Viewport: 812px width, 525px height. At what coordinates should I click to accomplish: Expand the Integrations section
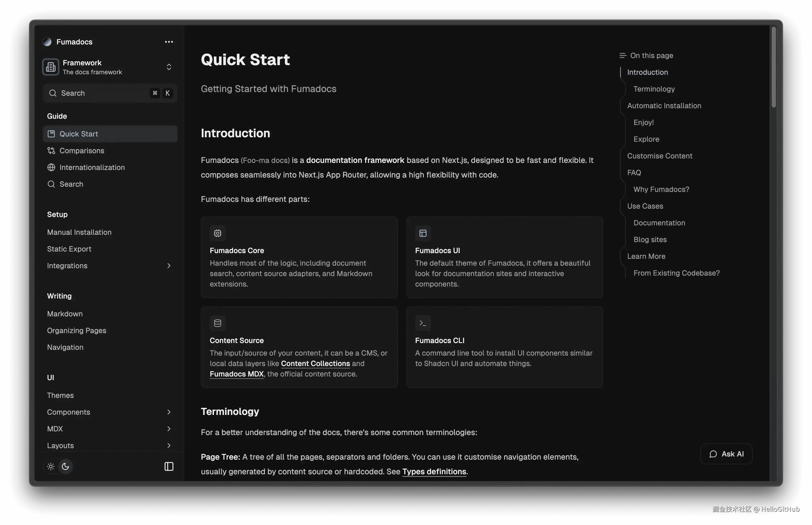pyautogui.click(x=168, y=266)
